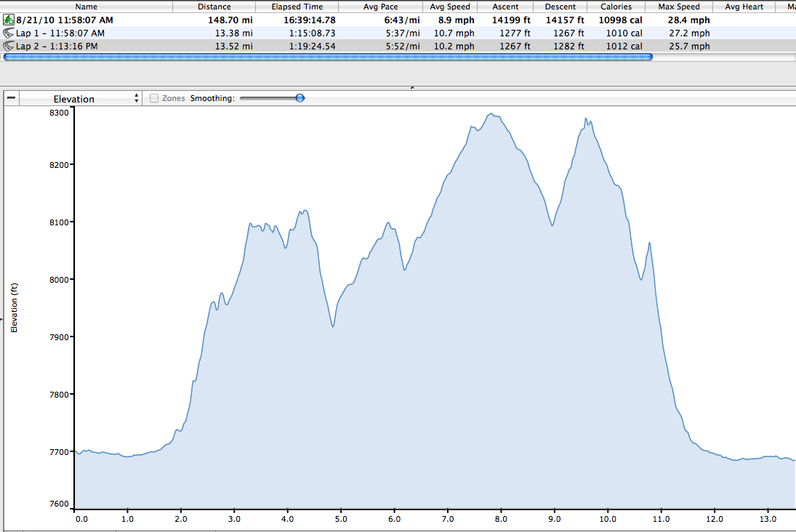This screenshot has width=796, height=532.
Task: Click the split pane divider handle
Action: [412, 87]
